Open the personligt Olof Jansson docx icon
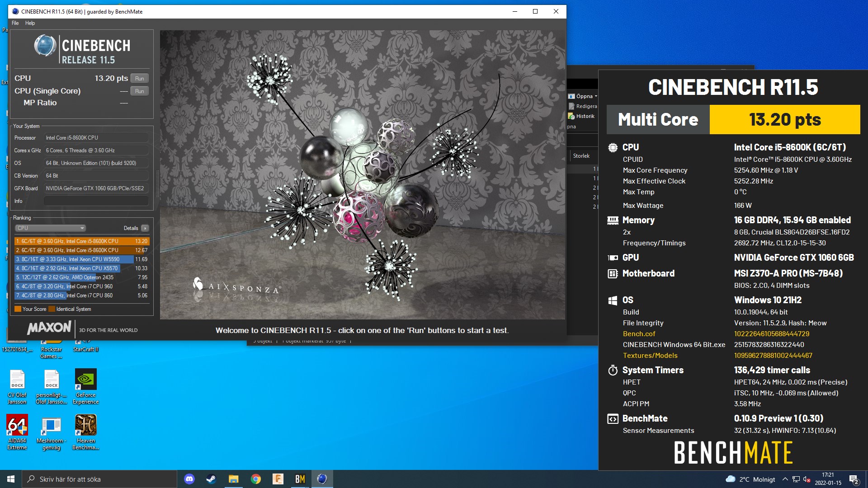 pos(52,386)
